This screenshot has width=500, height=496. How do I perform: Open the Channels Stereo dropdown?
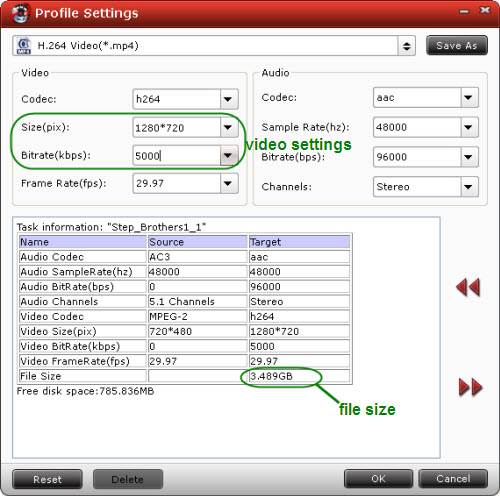click(x=469, y=187)
